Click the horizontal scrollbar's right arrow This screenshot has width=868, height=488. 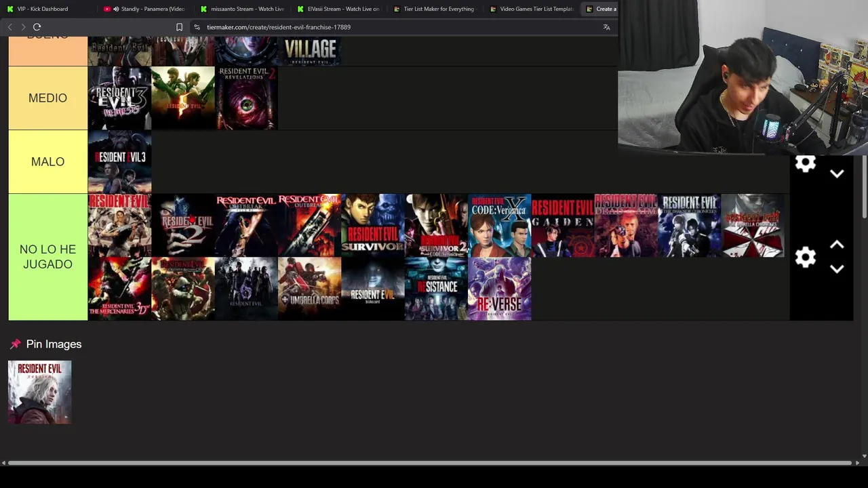(857, 463)
